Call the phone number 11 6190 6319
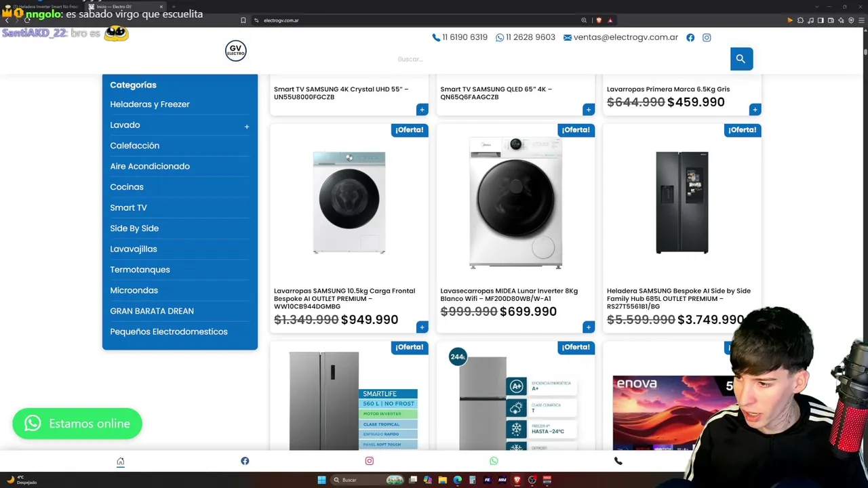The width and height of the screenshot is (868, 488). point(460,37)
